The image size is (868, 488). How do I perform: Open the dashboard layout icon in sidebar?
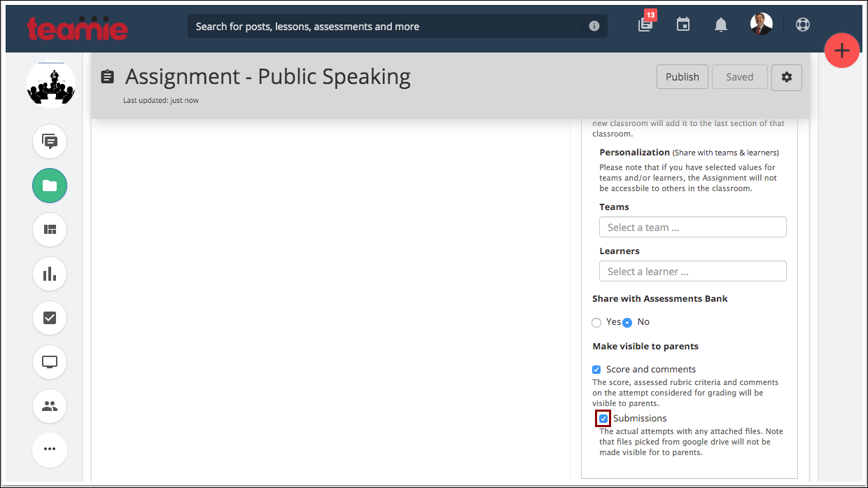(50, 230)
